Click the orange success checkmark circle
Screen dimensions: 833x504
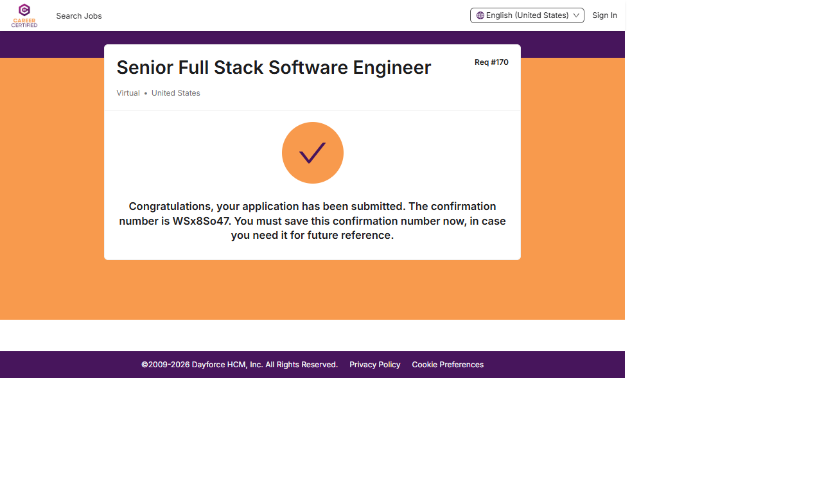[x=312, y=153]
